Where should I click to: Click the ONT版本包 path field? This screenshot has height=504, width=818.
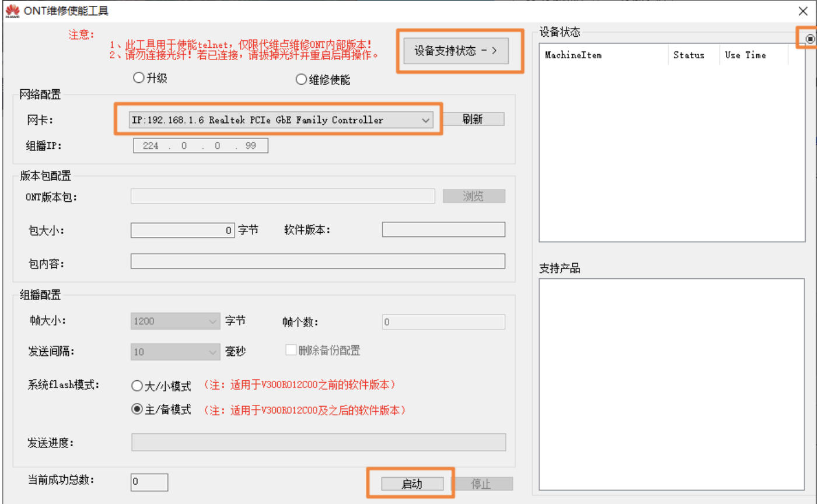pyautogui.click(x=283, y=196)
